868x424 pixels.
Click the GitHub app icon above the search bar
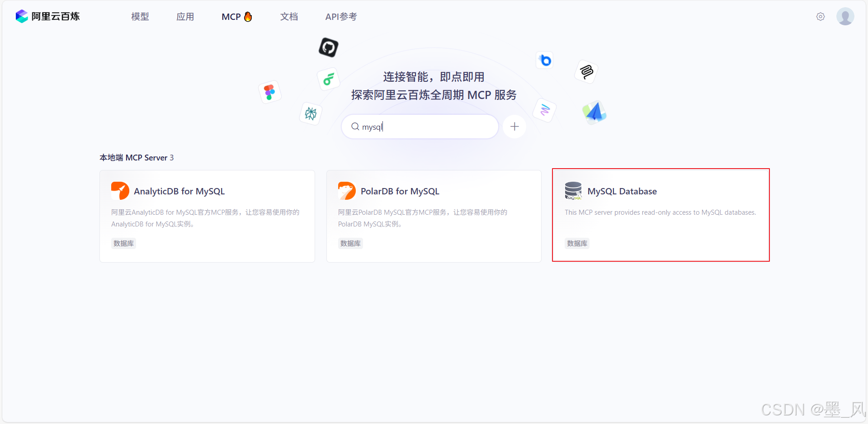click(328, 47)
